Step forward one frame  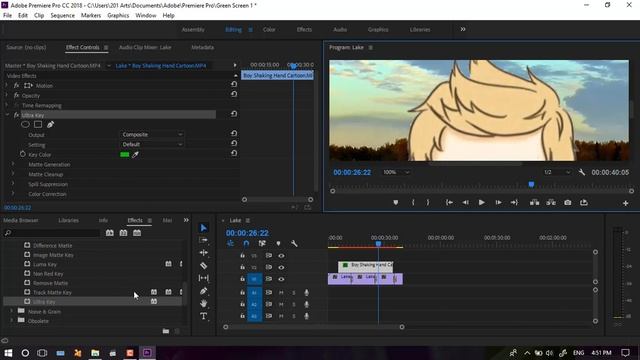pyautogui.click(x=498, y=202)
